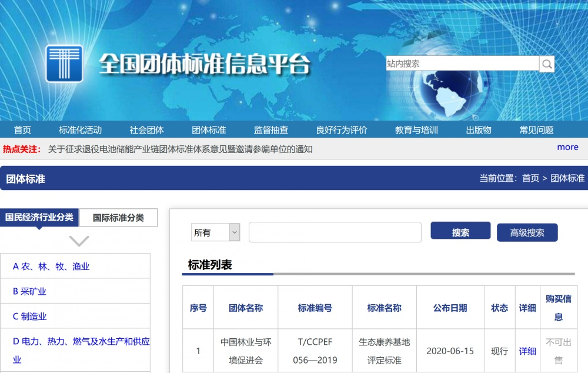Screen dimensions: 588x373
Task: Click the 全国团体标准信息平台 site title
Action: pyautogui.click(x=205, y=64)
